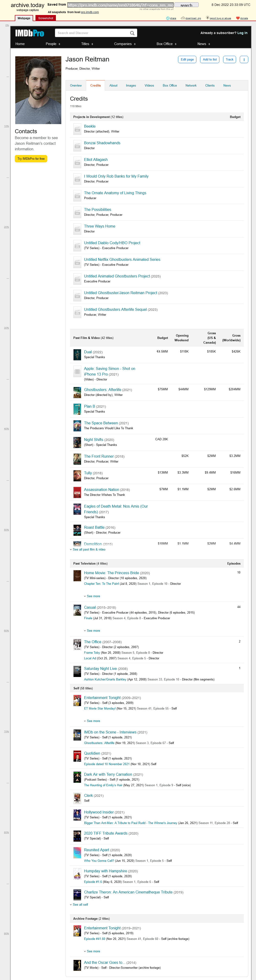
Task: Click The Front Runner poster thumbnail
Action: click(x=77, y=459)
